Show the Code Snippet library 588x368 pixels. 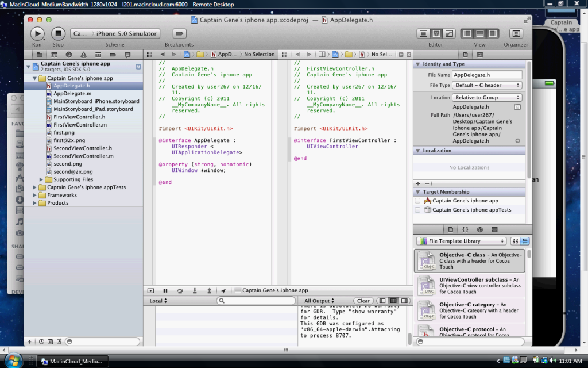point(466,229)
